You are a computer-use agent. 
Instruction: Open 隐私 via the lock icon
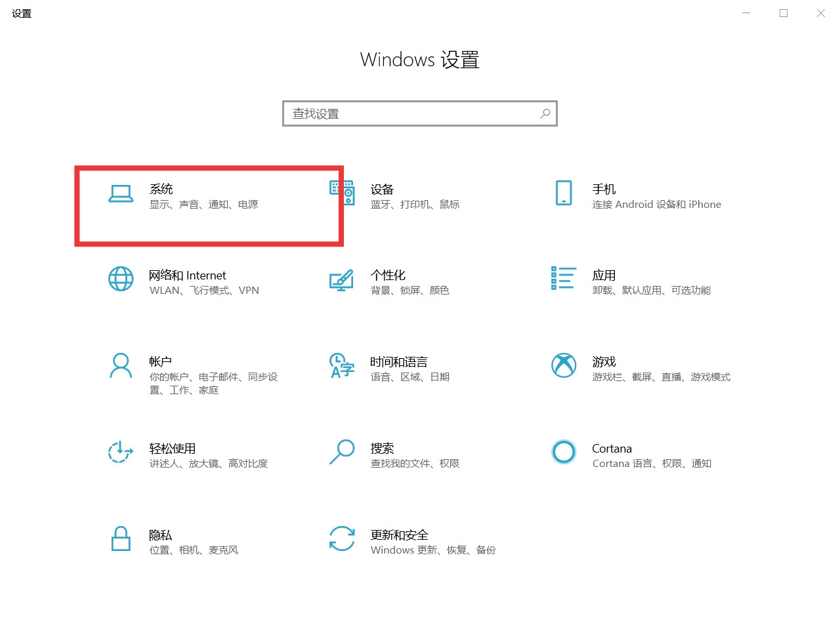tap(121, 539)
